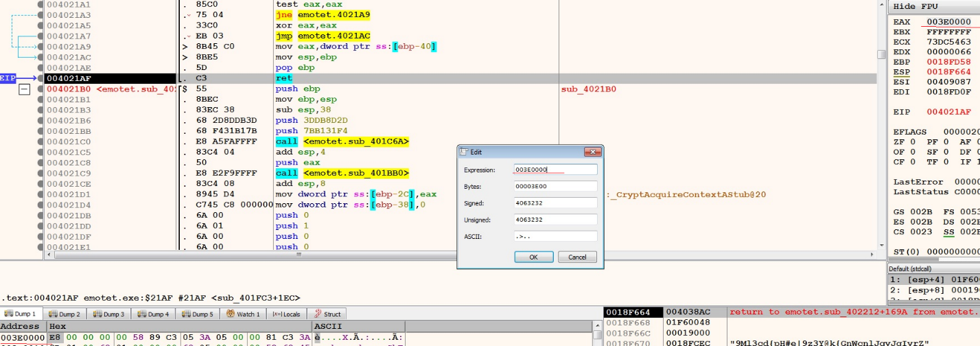Click the ASCII field in Edit dialog
This screenshot has width=980, height=346.
555,236
